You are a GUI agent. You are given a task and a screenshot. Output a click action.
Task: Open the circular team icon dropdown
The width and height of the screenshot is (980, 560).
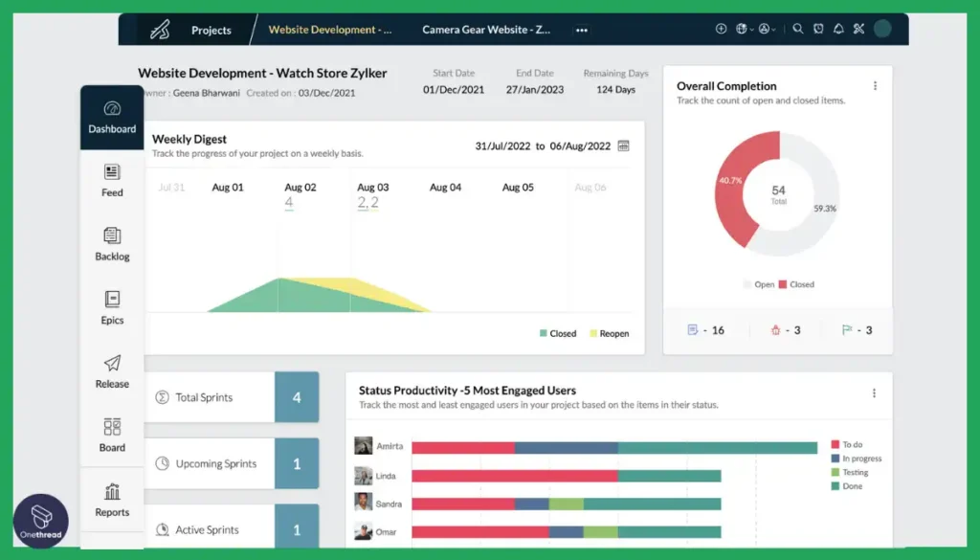(x=767, y=29)
